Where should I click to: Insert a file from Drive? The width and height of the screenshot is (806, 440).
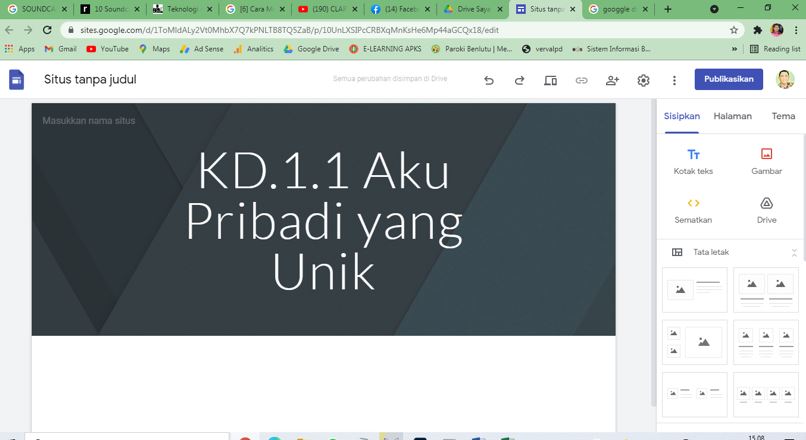(x=766, y=209)
